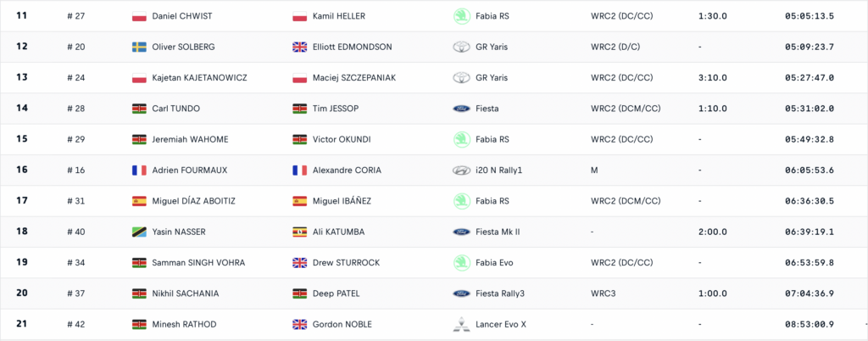Click the total time 05:05:13.5
This screenshot has height=341, width=868.
pos(810,16)
